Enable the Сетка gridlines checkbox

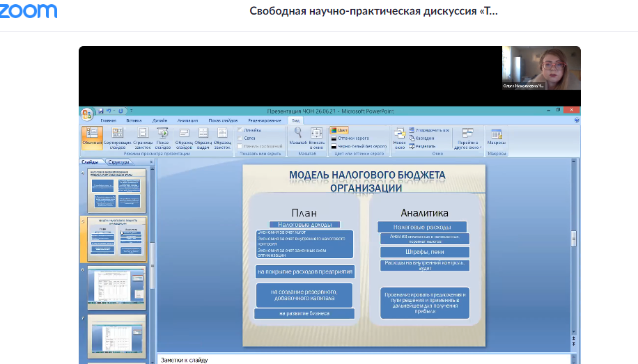[241, 138]
